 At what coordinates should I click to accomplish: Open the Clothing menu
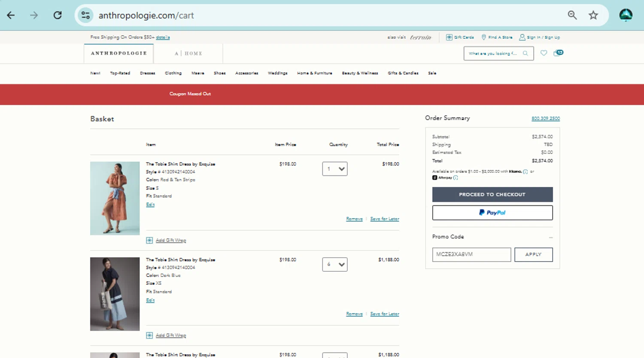click(x=173, y=73)
